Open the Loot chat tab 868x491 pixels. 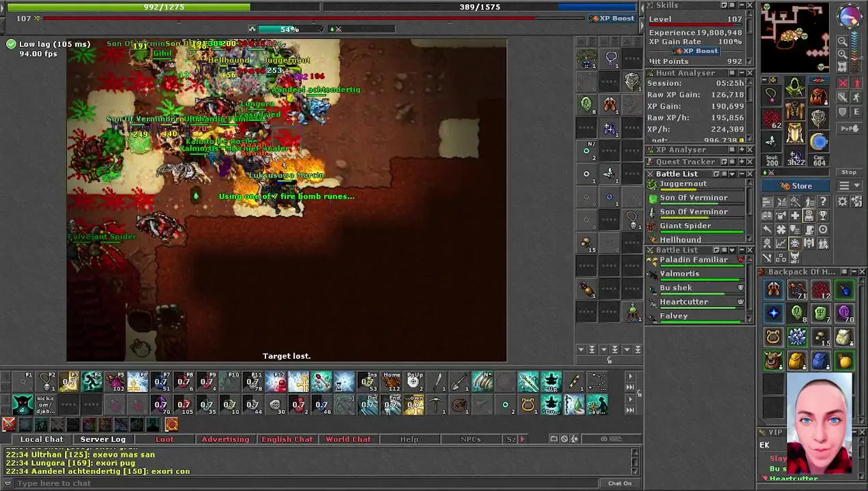coord(164,439)
